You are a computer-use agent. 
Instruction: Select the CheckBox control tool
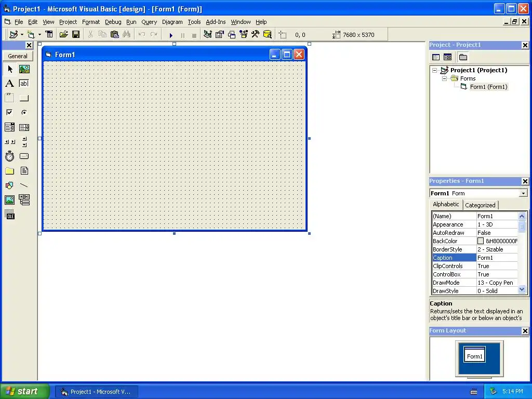coord(10,112)
